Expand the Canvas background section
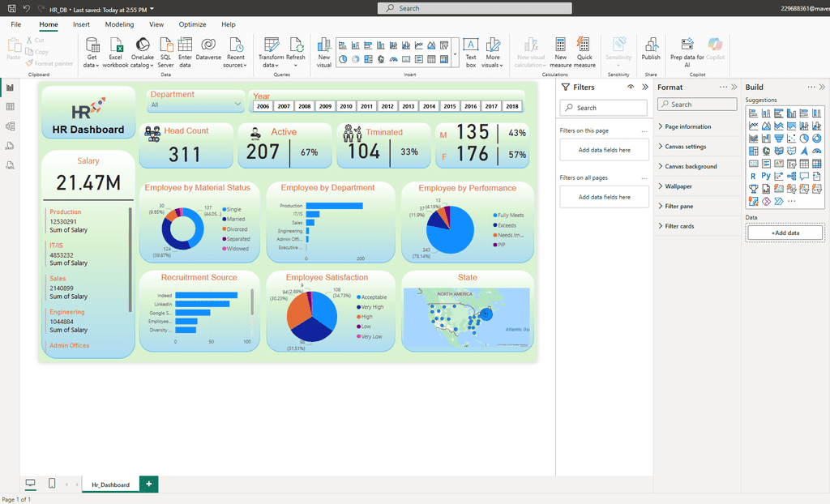830x504 pixels. pyautogui.click(x=690, y=166)
